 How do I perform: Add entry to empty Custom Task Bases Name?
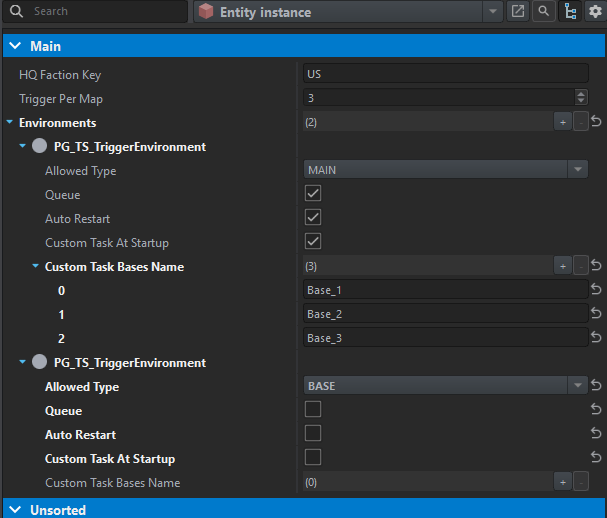click(563, 482)
